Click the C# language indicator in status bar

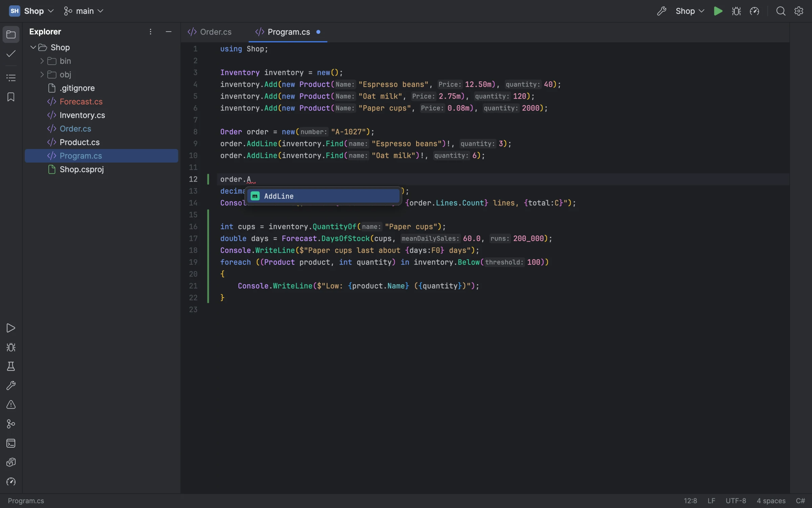pos(800,501)
